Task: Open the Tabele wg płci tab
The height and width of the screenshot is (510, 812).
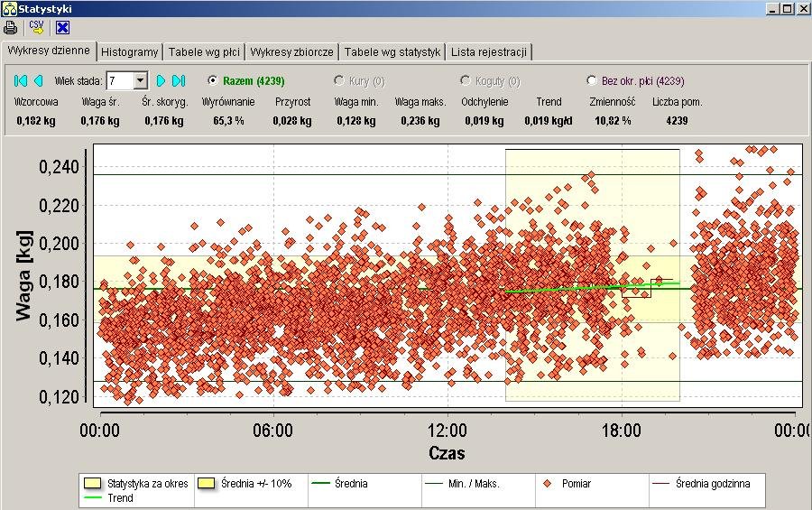Action: coord(203,51)
